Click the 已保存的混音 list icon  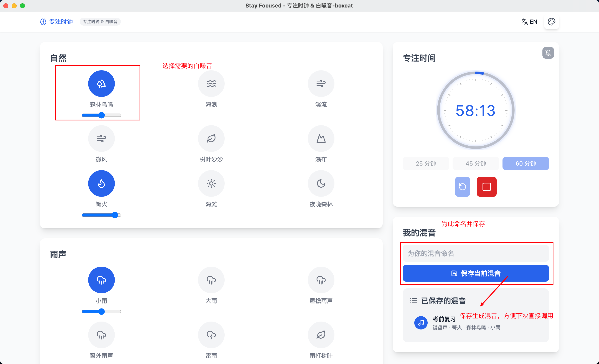[413, 301]
